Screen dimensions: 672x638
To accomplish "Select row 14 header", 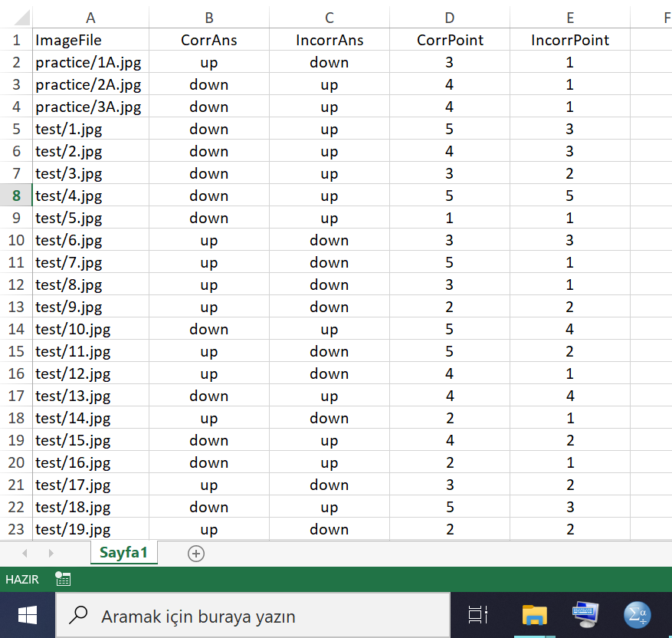I will pyautogui.click(x=16, y=329).
